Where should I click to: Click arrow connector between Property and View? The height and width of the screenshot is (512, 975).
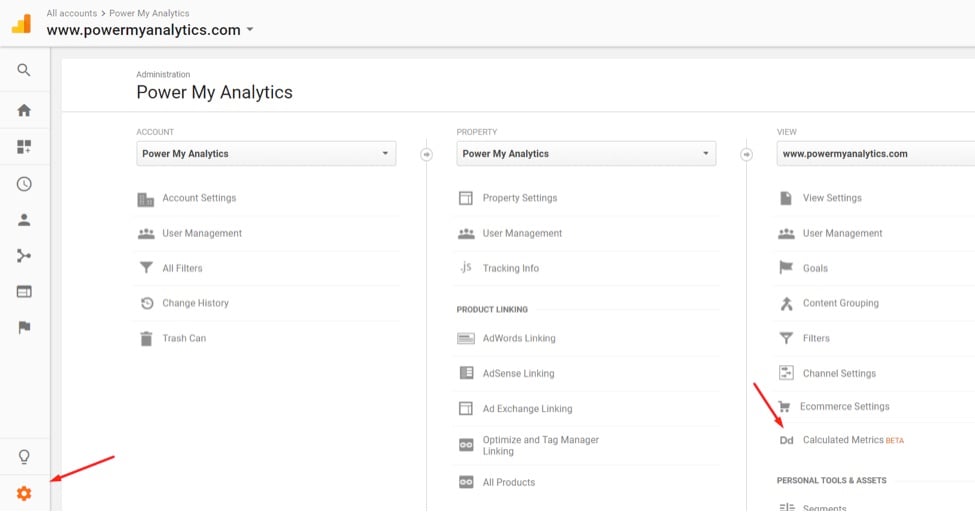click(747, 154)
